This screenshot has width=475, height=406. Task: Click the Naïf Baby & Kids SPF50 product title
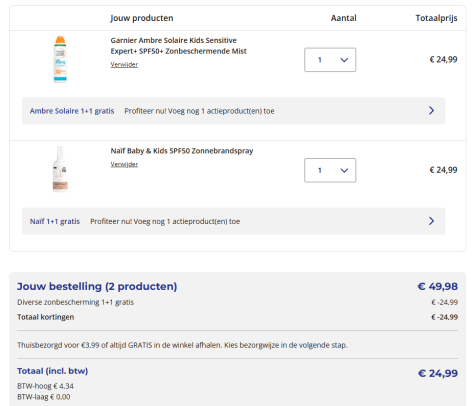182,151
